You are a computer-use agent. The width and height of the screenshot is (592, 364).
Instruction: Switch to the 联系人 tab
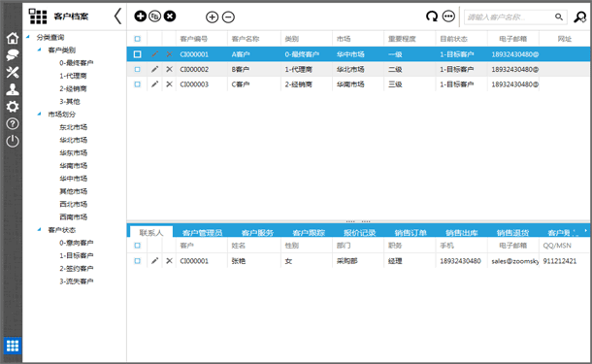[151, 232]
